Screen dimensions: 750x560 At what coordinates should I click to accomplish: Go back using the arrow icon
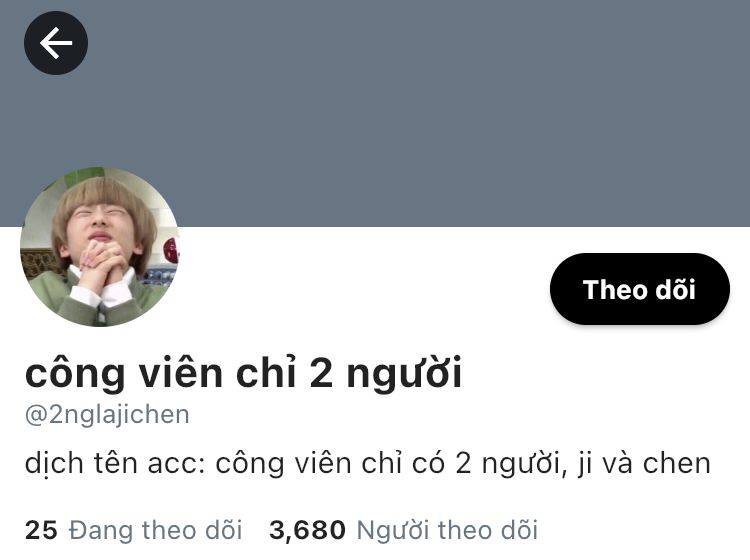coord(56,43)
